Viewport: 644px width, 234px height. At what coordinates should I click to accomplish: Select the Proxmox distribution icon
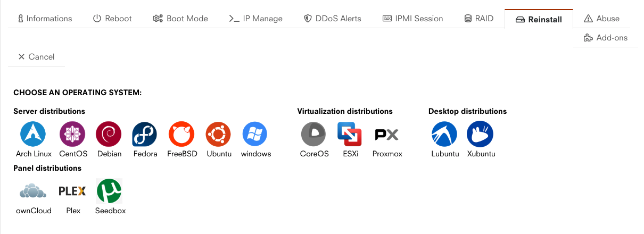pyautogui.click(x=386, y=134)
